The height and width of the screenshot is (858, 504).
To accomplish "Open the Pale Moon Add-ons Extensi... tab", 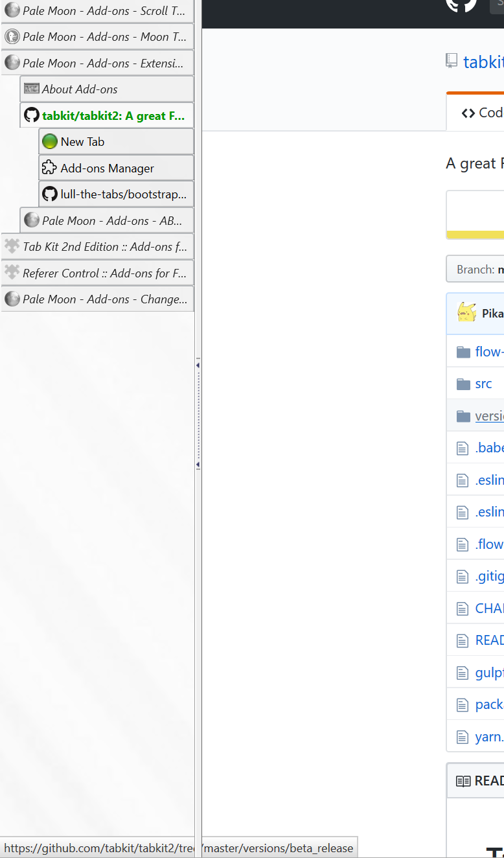I will [97, 63].
